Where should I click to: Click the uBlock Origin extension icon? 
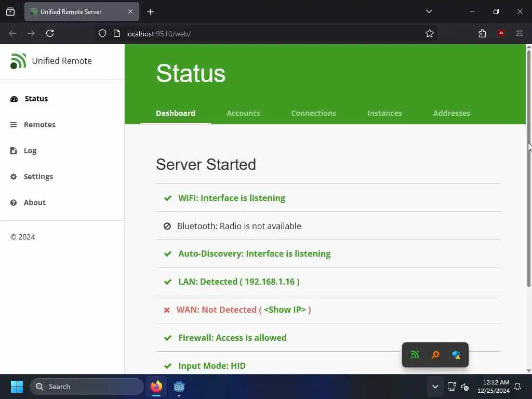click(x=501, y=33)
